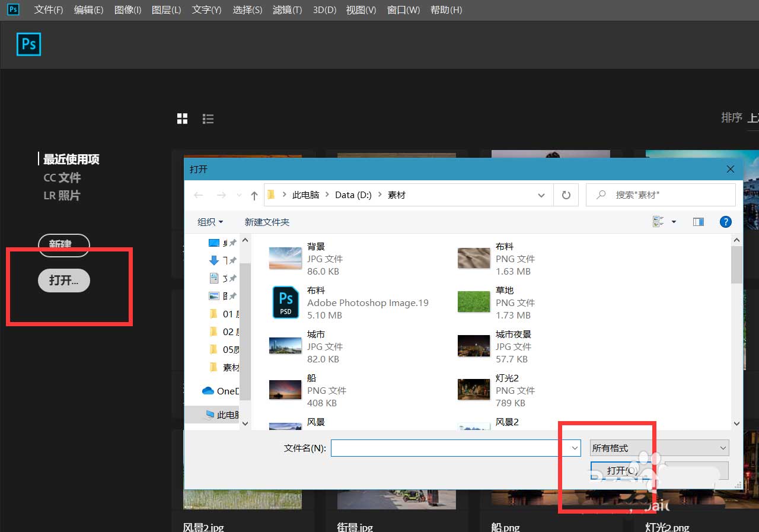Open the 01 folder in navigation pane
This screenshot has width=759, height=532.
pyautogui.click(x=225, y=314)
